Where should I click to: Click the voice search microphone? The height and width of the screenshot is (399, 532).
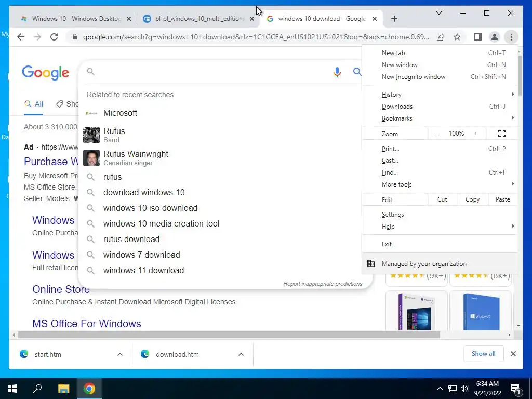point(337,72)
